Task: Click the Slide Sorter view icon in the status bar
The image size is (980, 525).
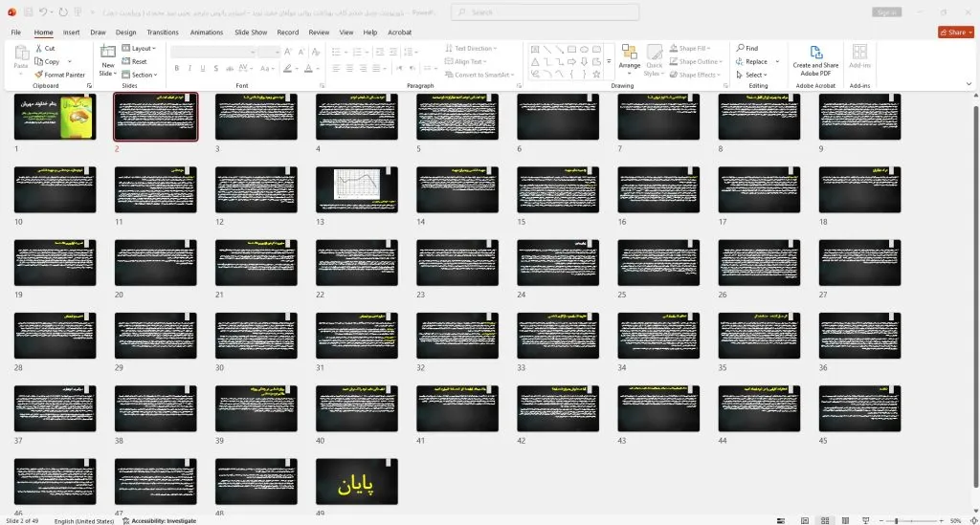Action: pos(825,520)
